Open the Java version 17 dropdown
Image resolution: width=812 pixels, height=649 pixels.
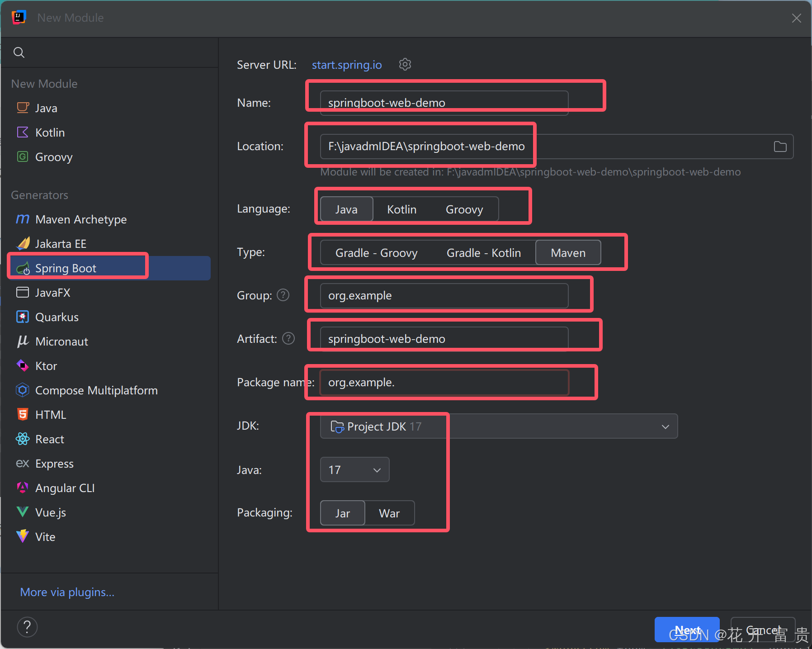354,469
